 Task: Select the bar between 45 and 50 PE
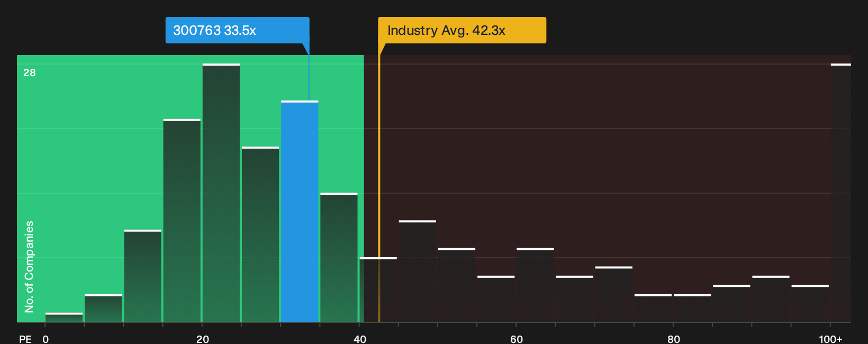click(418, 271)
